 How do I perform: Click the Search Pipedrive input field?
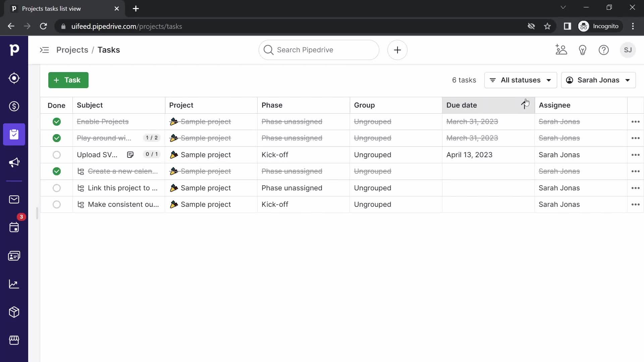[319, 50]
